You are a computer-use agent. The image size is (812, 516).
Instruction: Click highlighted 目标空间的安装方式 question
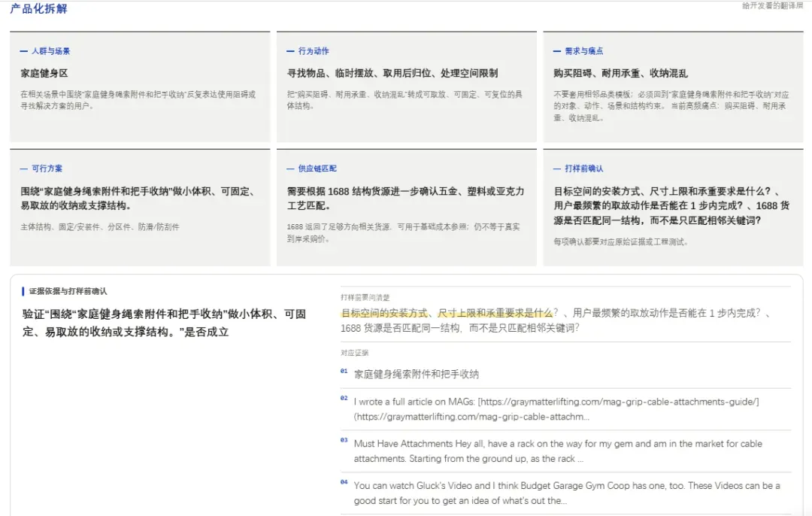[447, 313]
